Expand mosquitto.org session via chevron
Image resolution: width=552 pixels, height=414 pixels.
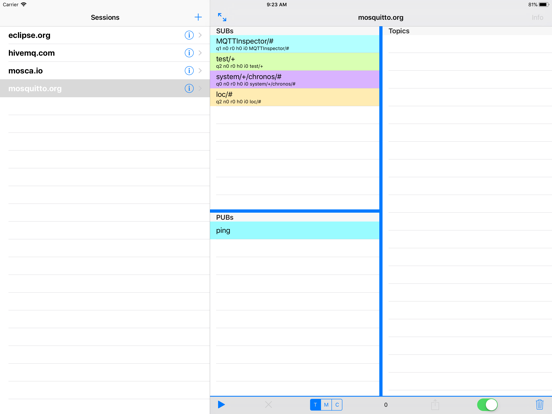200,88
